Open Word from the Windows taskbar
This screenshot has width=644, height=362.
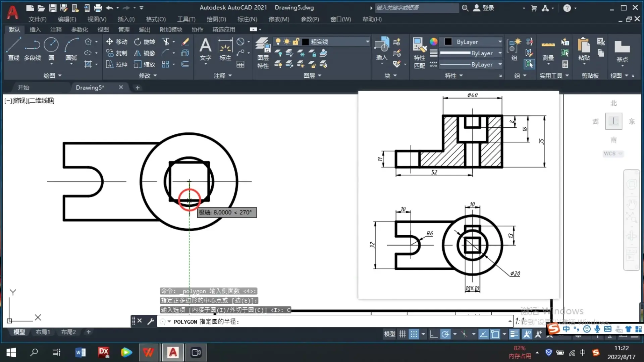click(80, 352)
